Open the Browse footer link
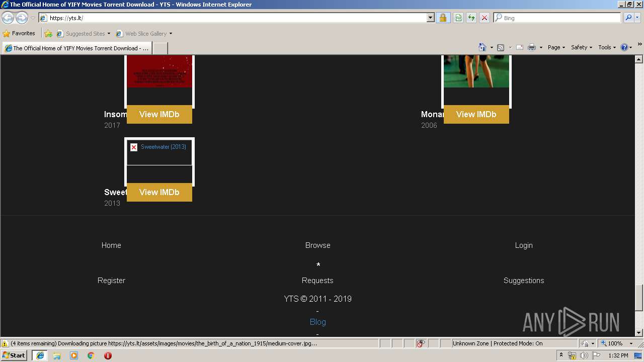Viewport: 644px width, 362px height. click(318, 245)
